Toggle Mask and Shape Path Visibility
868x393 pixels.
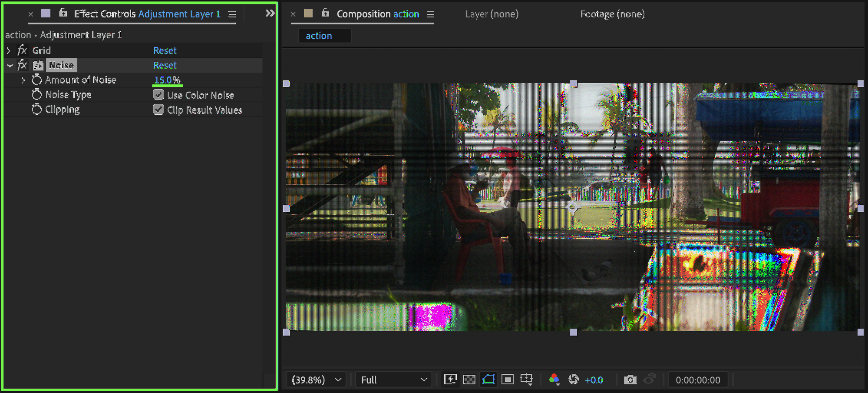[x=488, y=380]
